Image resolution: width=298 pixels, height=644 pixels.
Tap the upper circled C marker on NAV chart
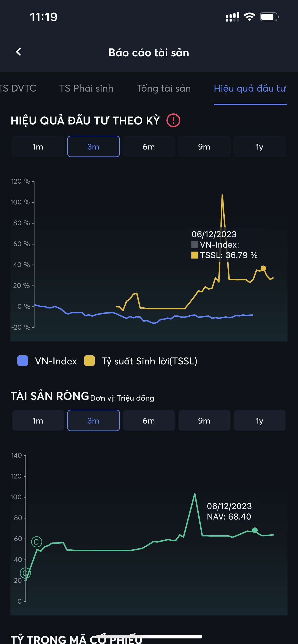(x=36, y=542)
